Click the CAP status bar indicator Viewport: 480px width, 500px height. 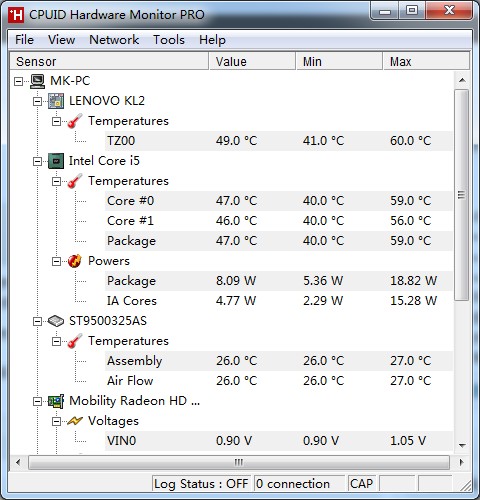click(361, 484)
